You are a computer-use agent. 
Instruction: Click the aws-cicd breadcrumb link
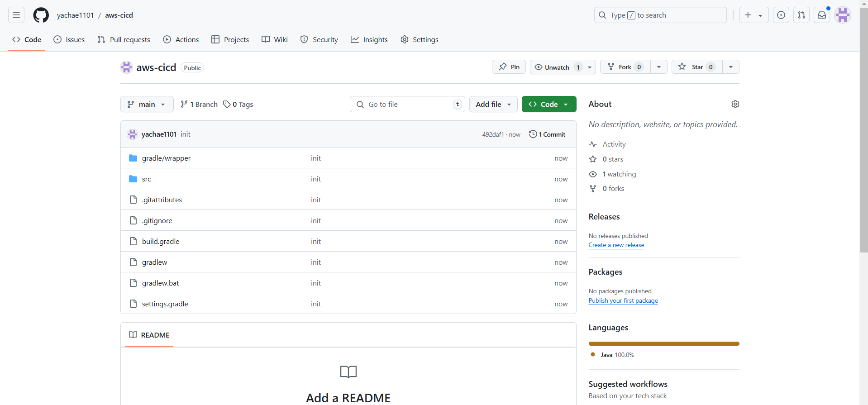[119, 15]
